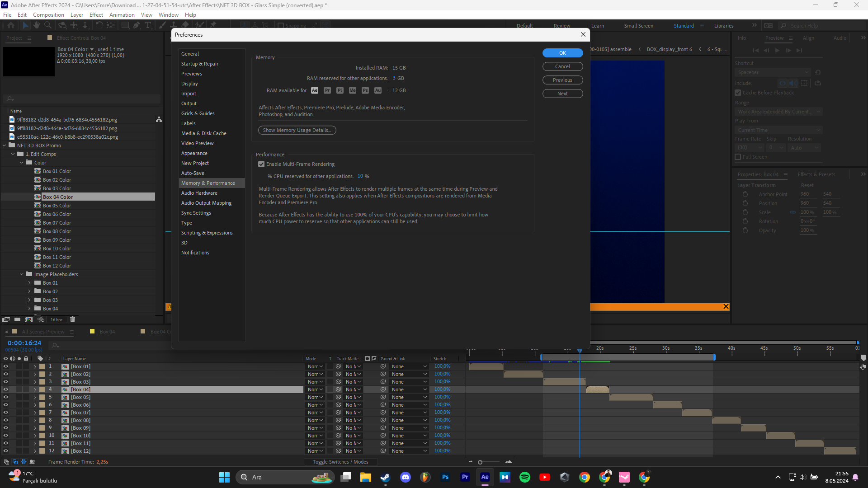Click the Rotation tool icon
Image resolution: width=868 pixels, height=488 pixels.
click(99, 25)
